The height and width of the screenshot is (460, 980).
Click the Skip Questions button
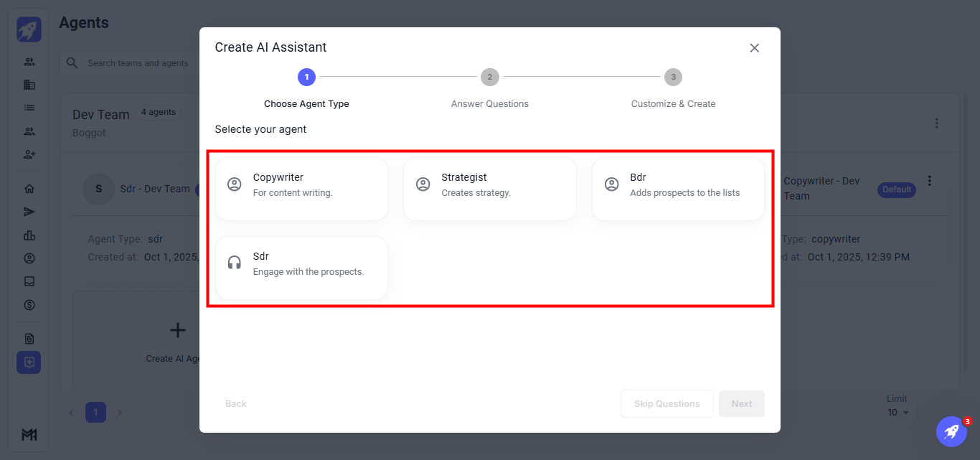[666, 404]
